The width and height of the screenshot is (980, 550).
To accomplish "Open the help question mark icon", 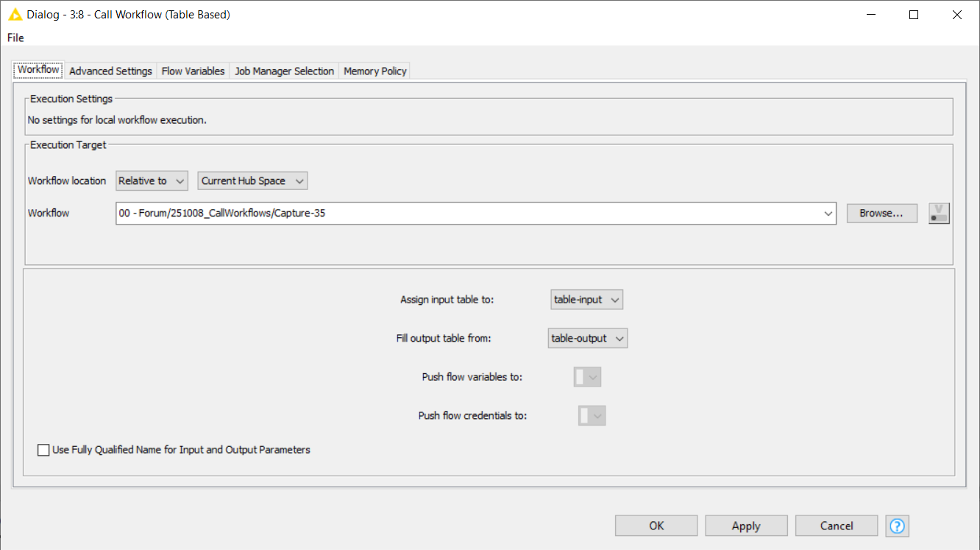I will [x=898, y=526].
